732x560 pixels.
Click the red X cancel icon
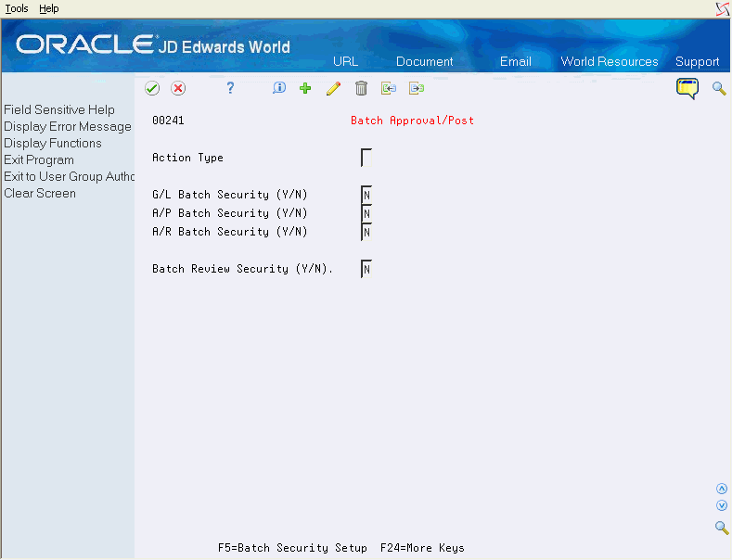click(x=178, y=88)
